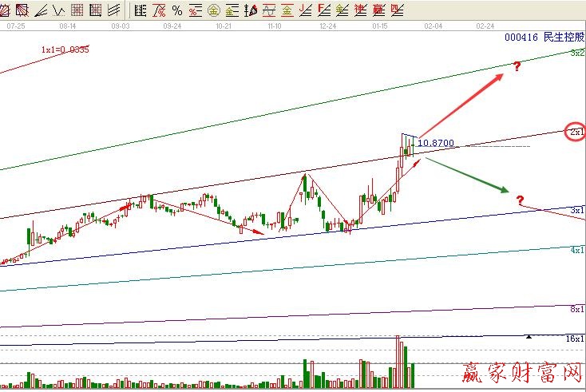The height and width of the screenshot is (392, 586).
Task: Click the 02-04 date on time axis
Action: point(434,26)
